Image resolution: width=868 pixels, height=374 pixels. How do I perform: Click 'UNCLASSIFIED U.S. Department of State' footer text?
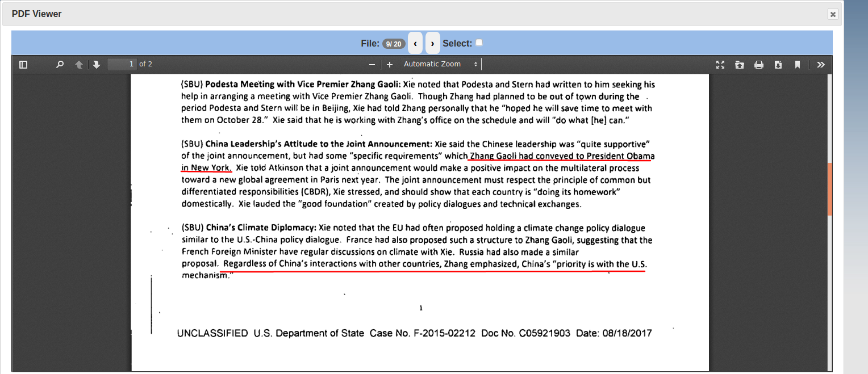point(270,333)
